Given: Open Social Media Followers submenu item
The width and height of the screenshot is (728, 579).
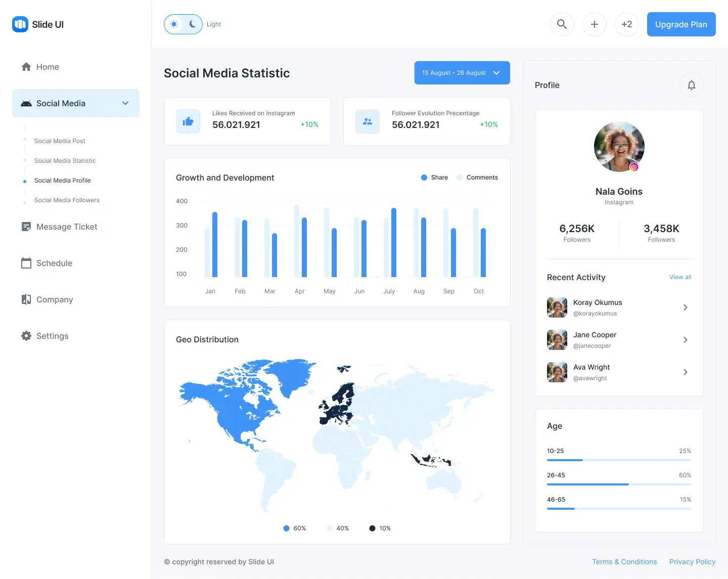Looking at the screenshot, I should 67,200.
